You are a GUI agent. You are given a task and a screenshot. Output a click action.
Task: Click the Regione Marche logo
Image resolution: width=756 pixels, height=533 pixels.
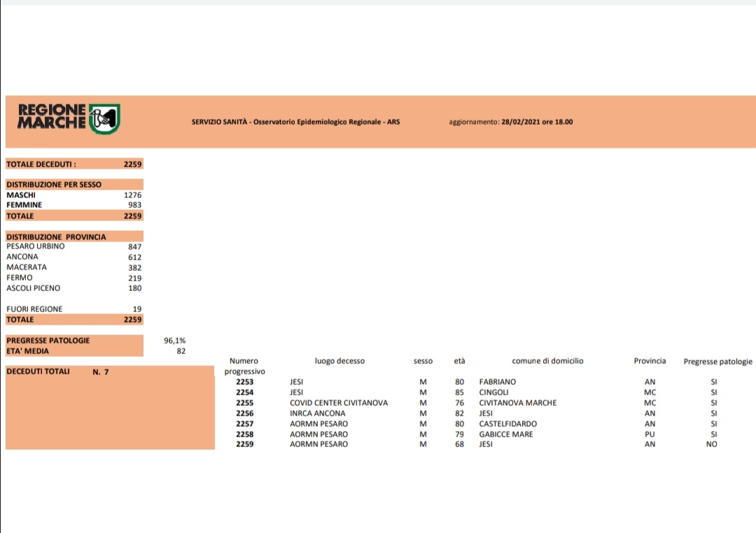(x=69, y=118)
